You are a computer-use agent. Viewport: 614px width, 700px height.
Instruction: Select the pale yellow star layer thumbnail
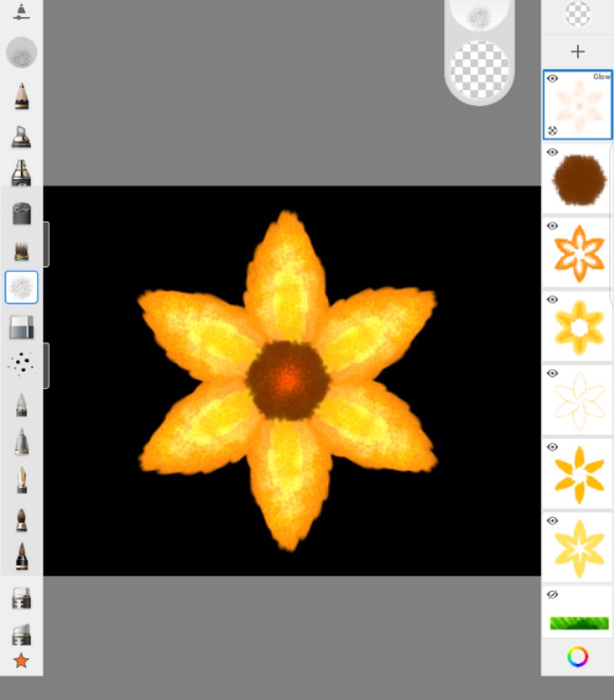579,549
